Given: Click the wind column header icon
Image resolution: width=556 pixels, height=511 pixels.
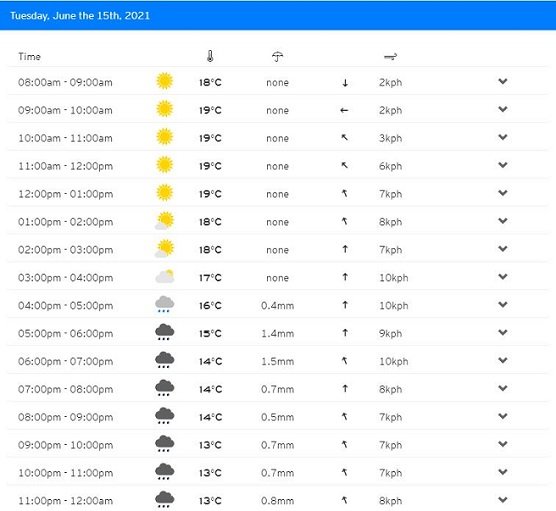Looking at the screenshot, I should [x=390, y=56].
